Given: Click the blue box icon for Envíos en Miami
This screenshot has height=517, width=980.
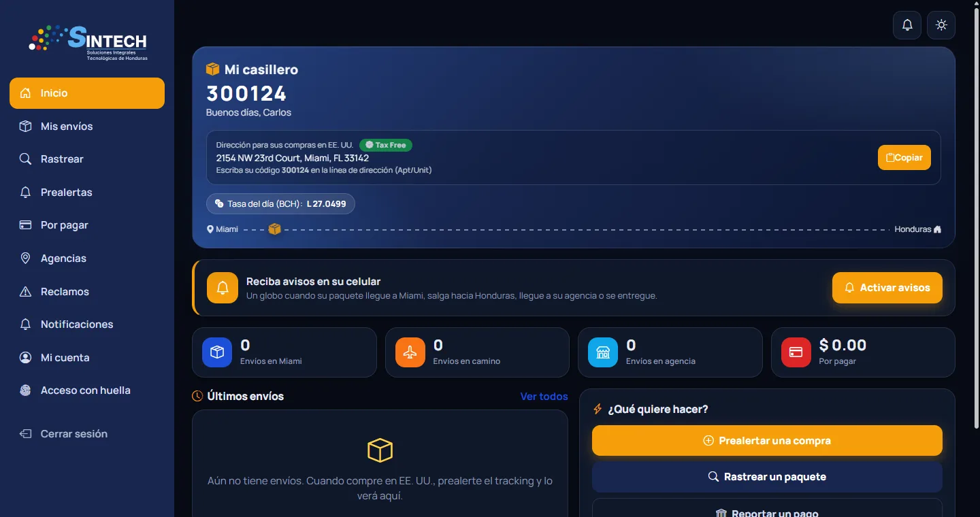Looking at the screenshot, I should [217, 352].
